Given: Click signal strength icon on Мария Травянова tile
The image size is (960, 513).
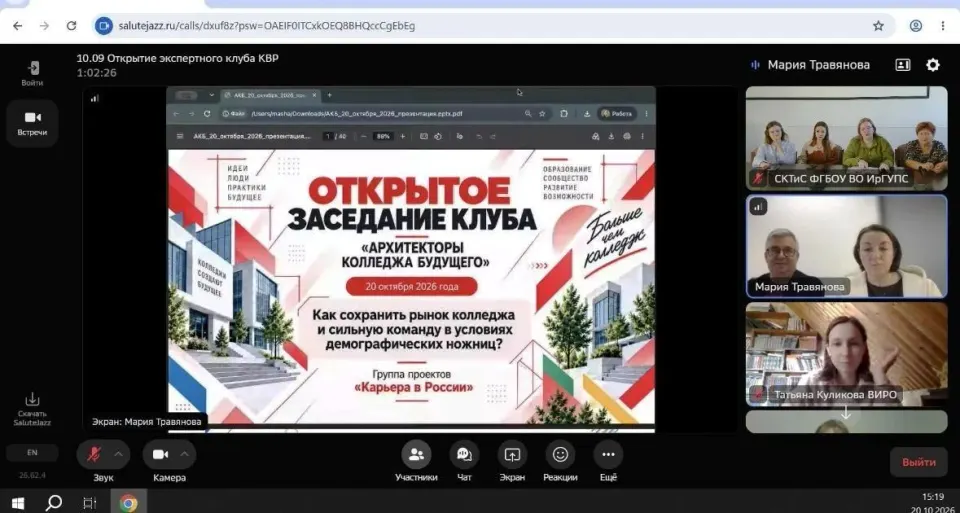Looking at the screenshot, I should [758, 206].
